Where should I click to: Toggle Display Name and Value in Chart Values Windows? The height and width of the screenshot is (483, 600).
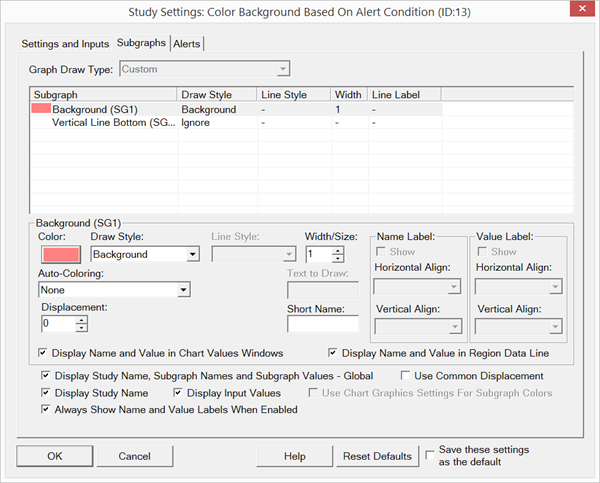pyautogui.click(x=44, y=353)
